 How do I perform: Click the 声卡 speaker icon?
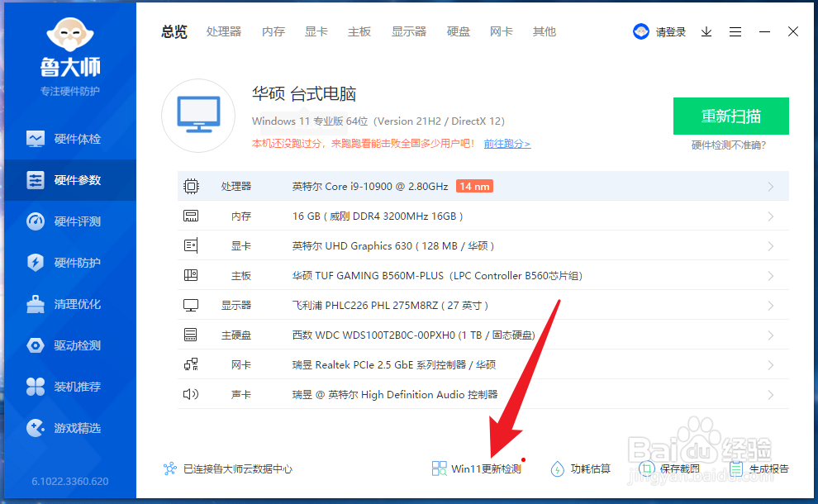[x=191, y=394]
